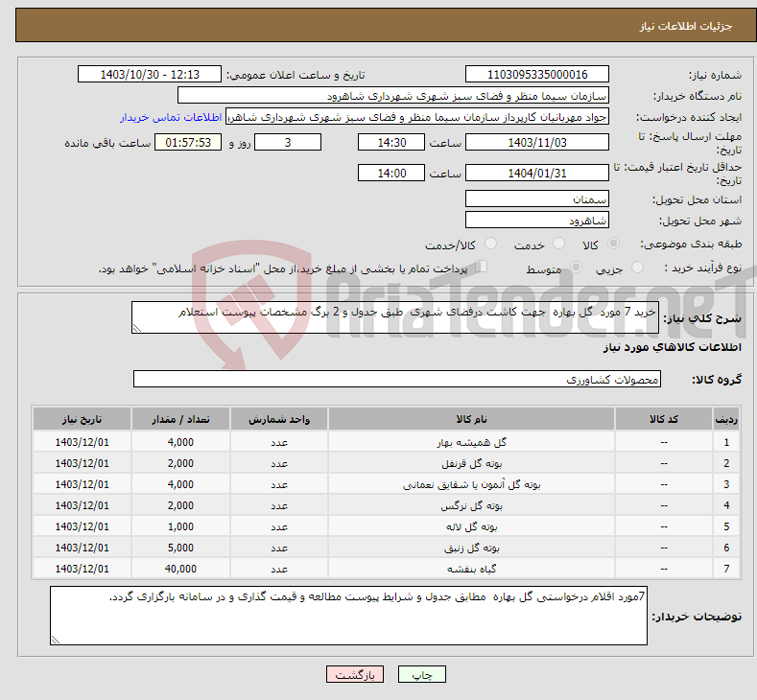Click the 14:00 validity time field
The width and height of the screenshot is (757, 700).
(391, 173)
